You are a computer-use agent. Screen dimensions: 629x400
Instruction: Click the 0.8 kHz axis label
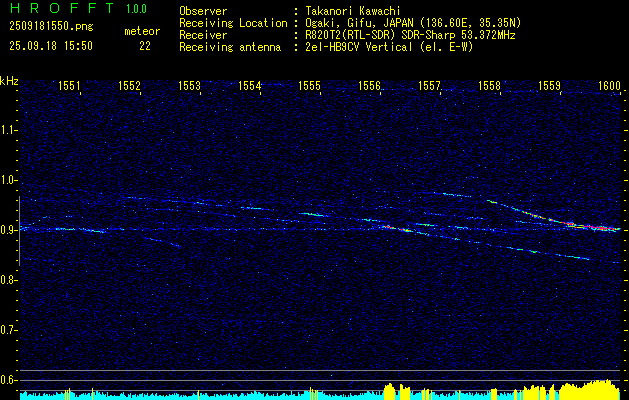click(8, 280)
